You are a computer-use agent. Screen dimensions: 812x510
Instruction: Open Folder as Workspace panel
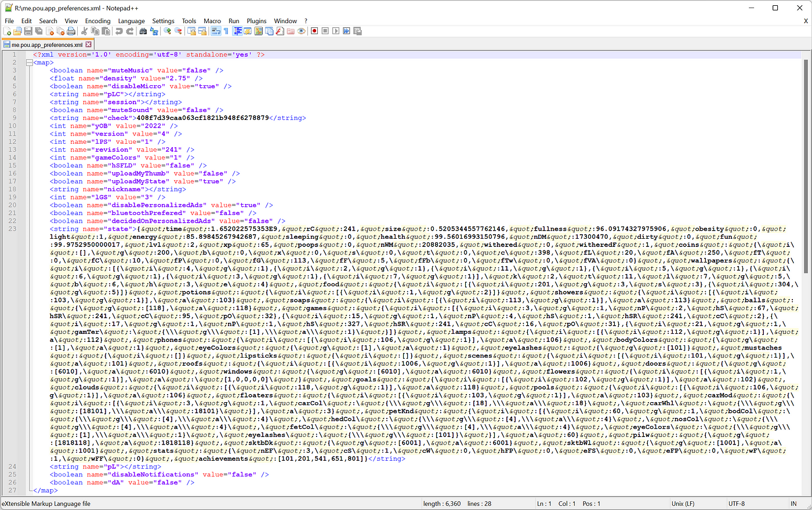pyautogui.click(x=291, y=31)
